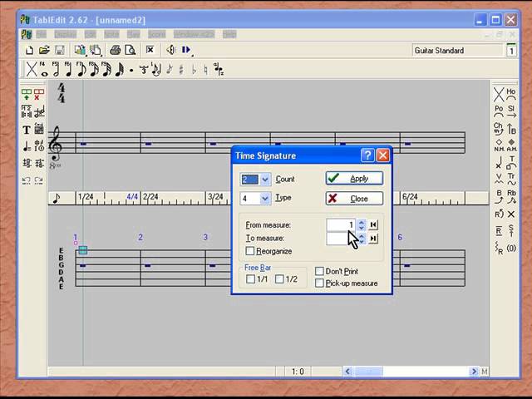Image resolution: width=532 pixels, height=399 pixels.
Task: Select the half note F5 duration
Action: point(56,69)
